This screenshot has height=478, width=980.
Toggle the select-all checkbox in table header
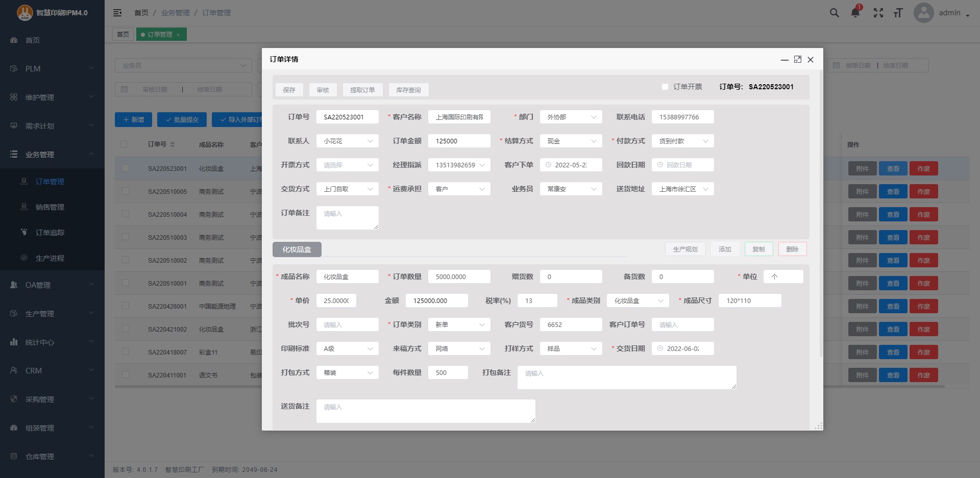[x=124, y=144]
